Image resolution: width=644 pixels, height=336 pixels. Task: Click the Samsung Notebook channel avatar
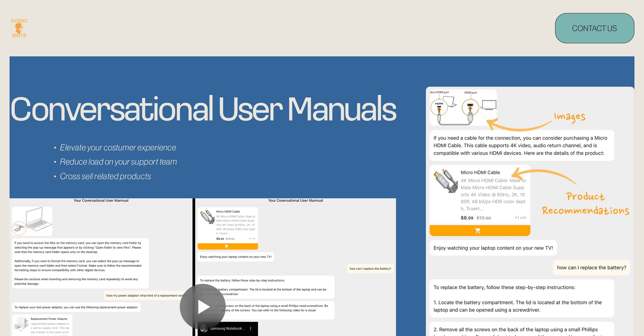(204, 329)
